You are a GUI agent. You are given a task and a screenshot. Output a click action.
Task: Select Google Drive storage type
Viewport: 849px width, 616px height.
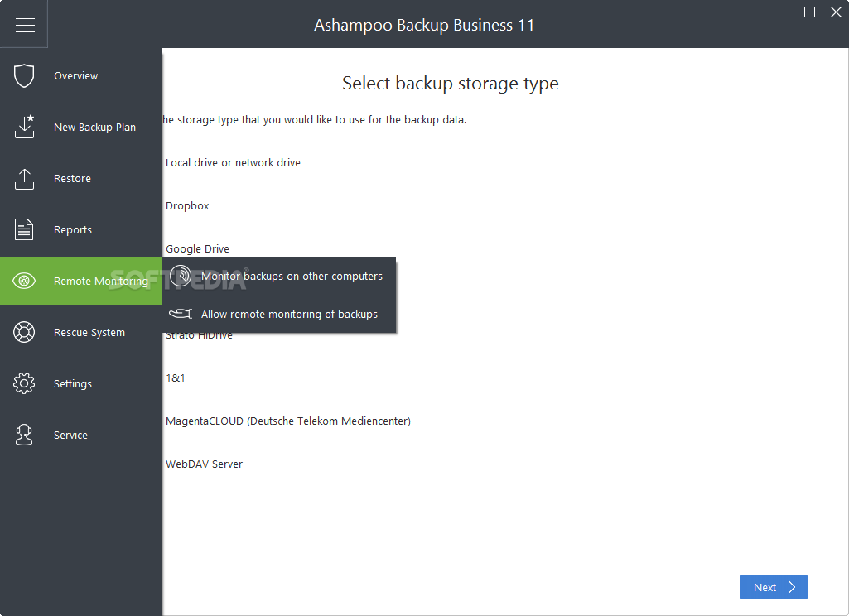[x=198, y=249]
